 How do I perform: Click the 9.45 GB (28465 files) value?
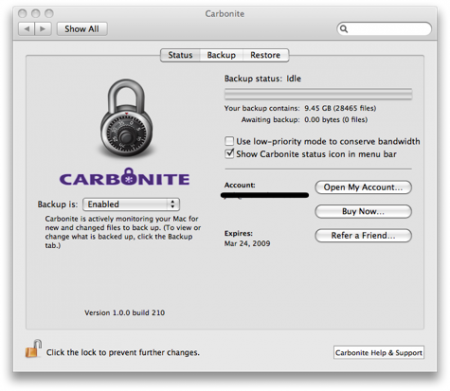340,108
